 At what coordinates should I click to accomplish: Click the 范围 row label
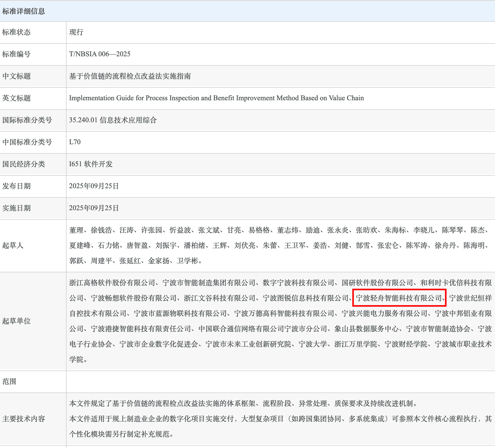(9, 382)
